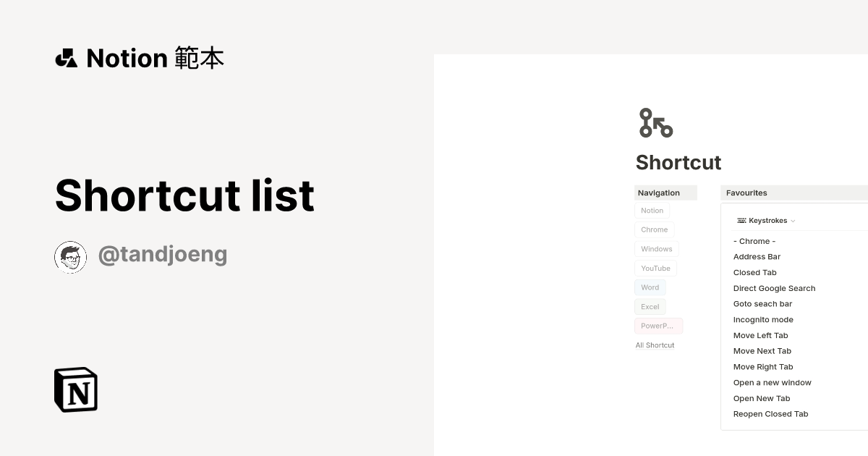Select the Reopen Closed Tab row
Image resolution: width=868 pixels, height=456 pixels.
point(770,413)
